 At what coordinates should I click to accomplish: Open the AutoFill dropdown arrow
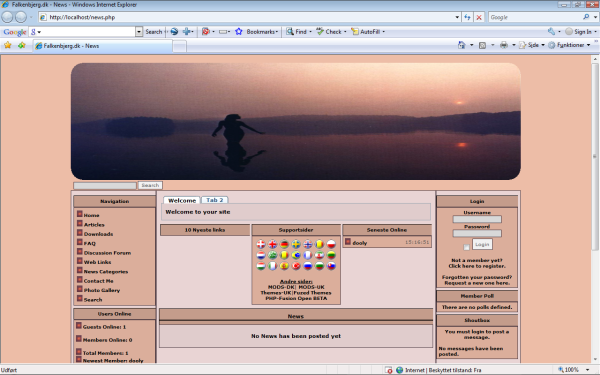point(383,32)
